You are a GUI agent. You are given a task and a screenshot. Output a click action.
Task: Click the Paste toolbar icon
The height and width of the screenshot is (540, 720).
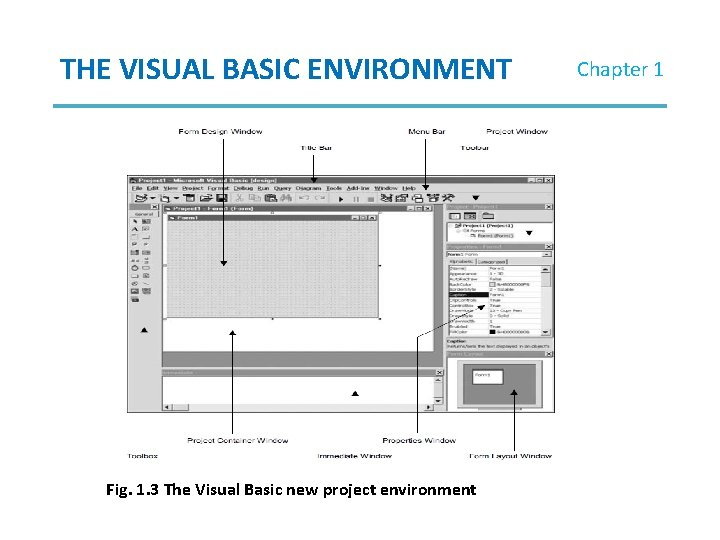(271, 198)
